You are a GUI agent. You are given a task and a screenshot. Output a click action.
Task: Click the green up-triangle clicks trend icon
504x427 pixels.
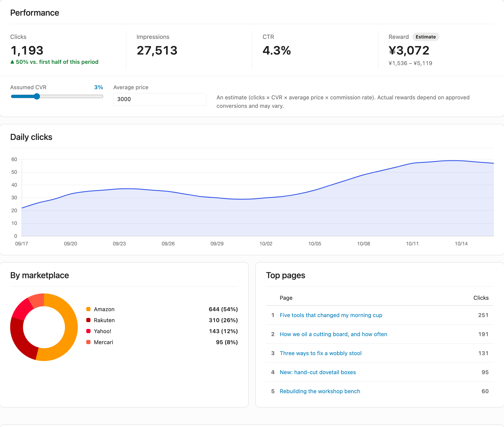(12, 62)
